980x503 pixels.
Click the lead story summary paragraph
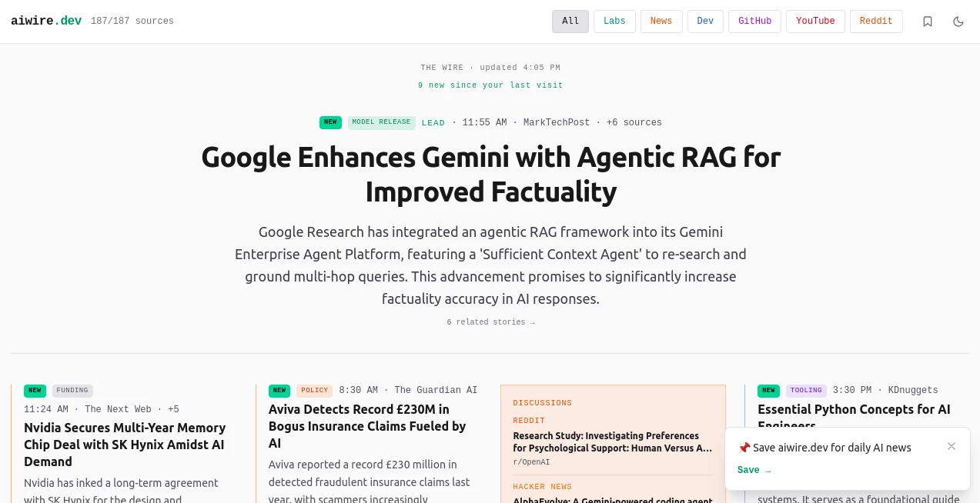tap(490, 265)
